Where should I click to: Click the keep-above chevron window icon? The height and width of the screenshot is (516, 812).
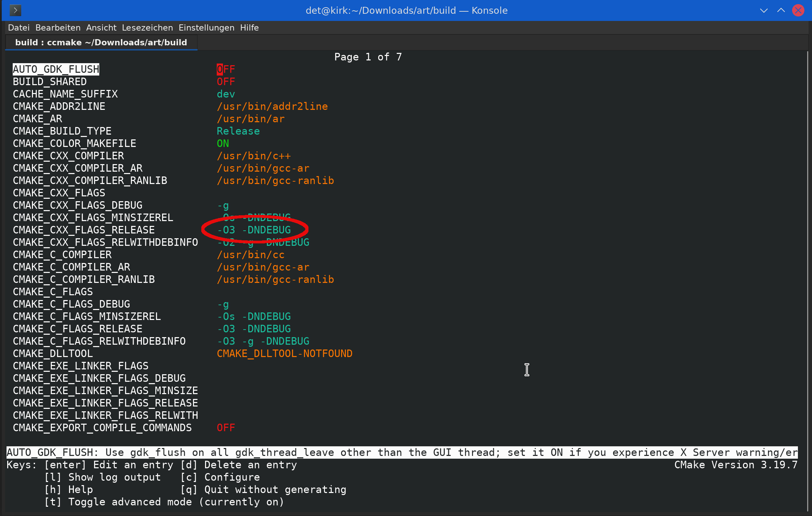coord(781,10)
